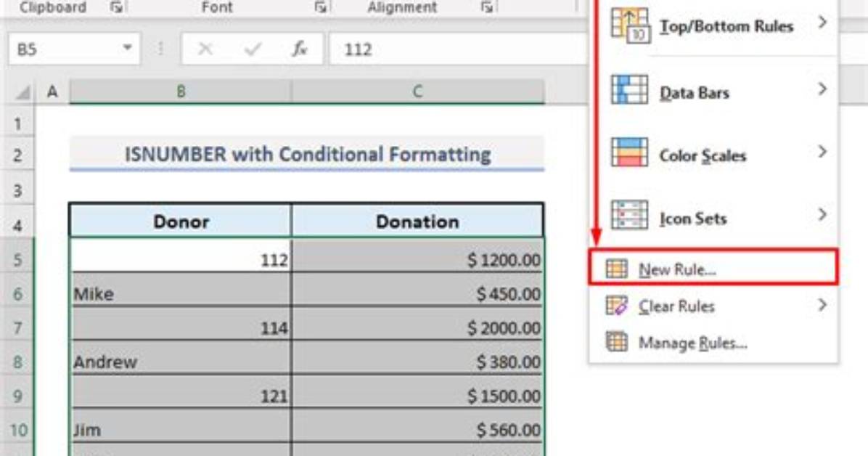
Task: Expand the Data Bars chevron arrow
Action: click(822, 89)
